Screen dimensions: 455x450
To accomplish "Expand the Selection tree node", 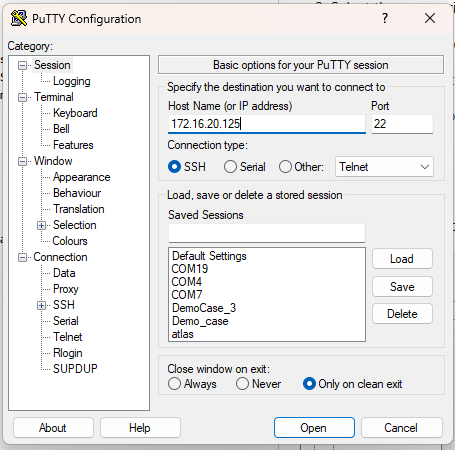I will pyautogui.click(x=41, y=225).
